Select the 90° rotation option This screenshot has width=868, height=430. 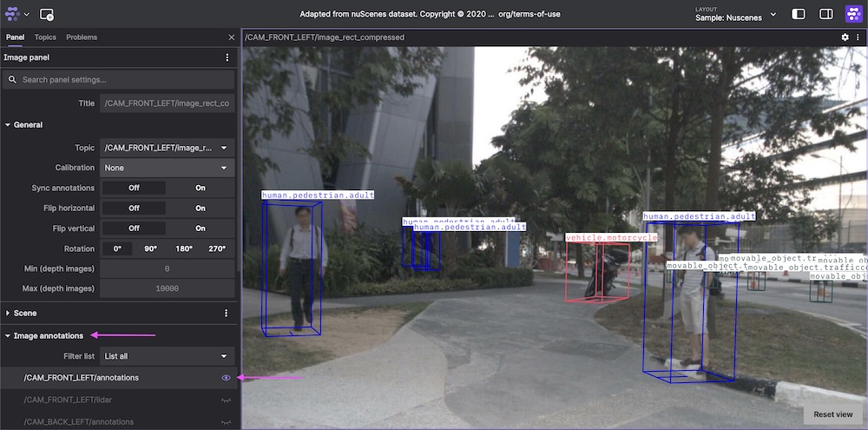[x=150, y=248]
